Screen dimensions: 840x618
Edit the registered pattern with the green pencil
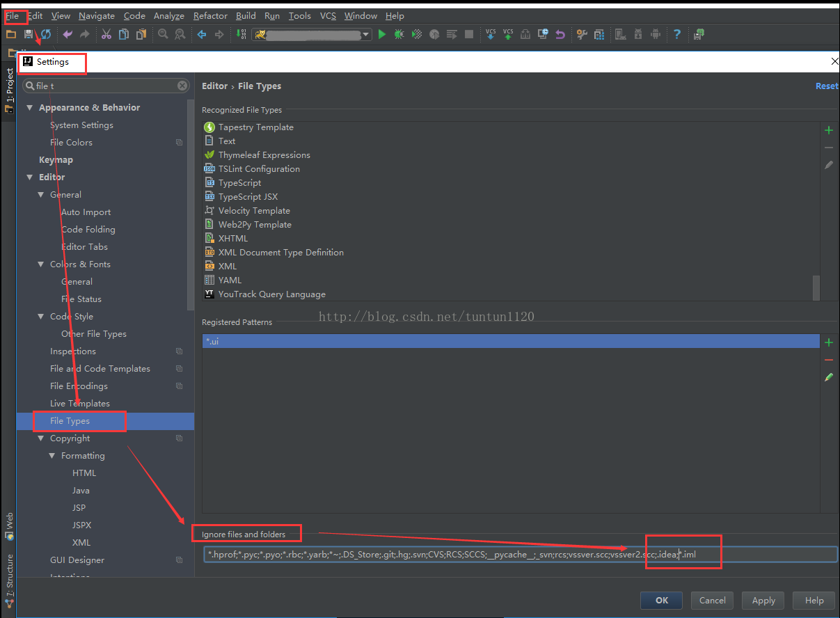829,377
